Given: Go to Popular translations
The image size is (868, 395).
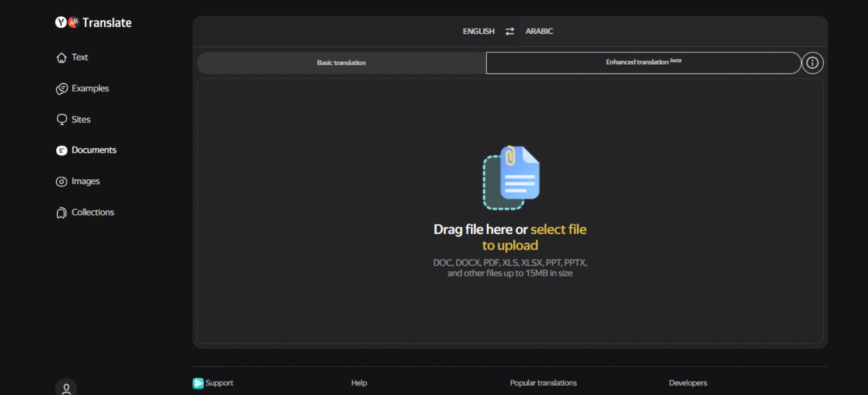Looking at the screenshot, I should pyautogui.click(x=543, y=383).
